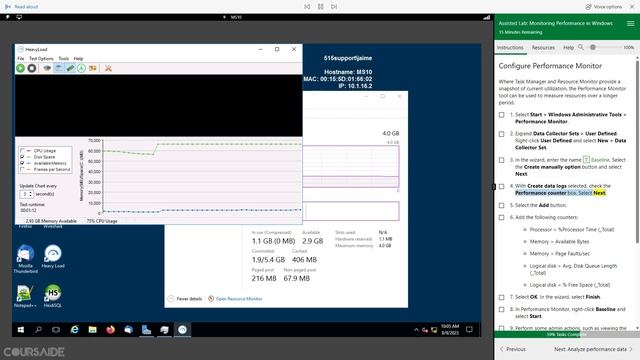Viewport: 640px width, 360px height.
Task: Adjust the lab panel zoom slider
Action: pos(593,47)
